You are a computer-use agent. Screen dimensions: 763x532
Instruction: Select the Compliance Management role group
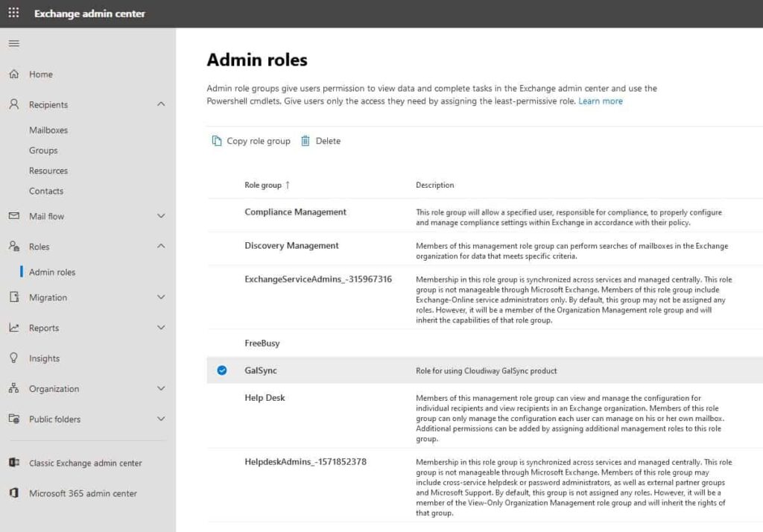click(295, 212)
